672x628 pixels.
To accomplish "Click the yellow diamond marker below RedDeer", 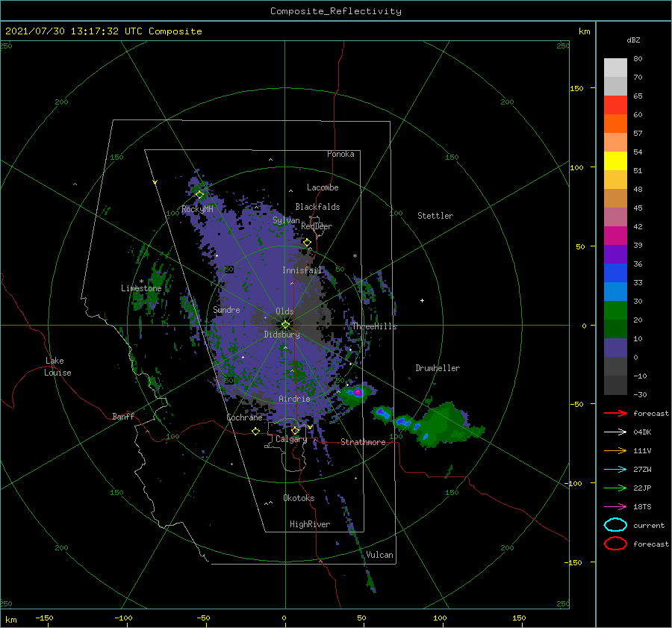I will click(307, 243).
